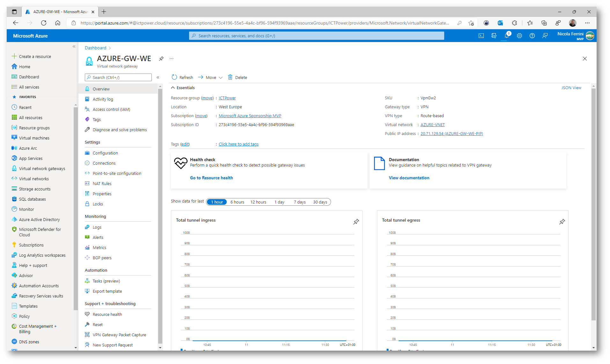
Task: Close the AZURE-GW-WE blade
Action: (x=585, y=59)
